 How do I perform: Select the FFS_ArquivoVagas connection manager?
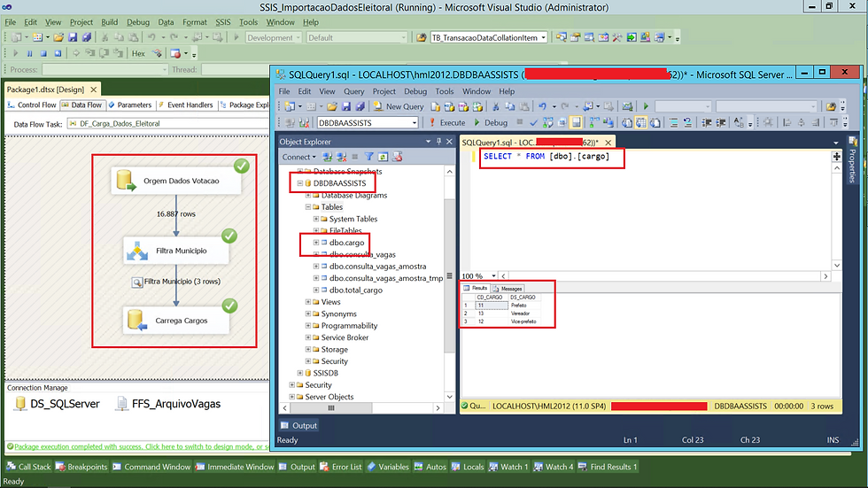coord(168,404)
